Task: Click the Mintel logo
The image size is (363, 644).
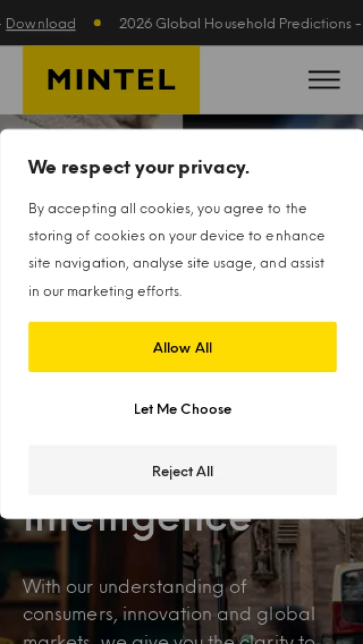Action: [x=111, y=80]
